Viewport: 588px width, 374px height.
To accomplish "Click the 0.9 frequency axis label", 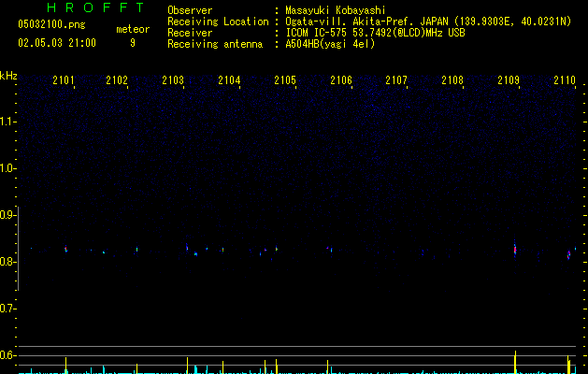I will coord(7,215).
